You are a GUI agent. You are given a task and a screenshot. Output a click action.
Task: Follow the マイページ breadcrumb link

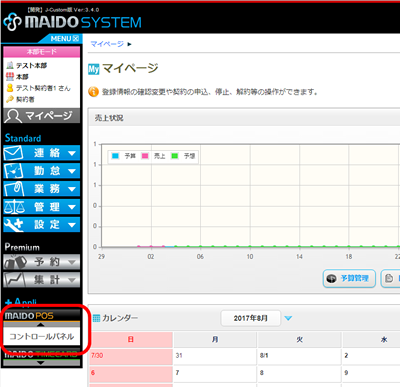pos(107,44)
